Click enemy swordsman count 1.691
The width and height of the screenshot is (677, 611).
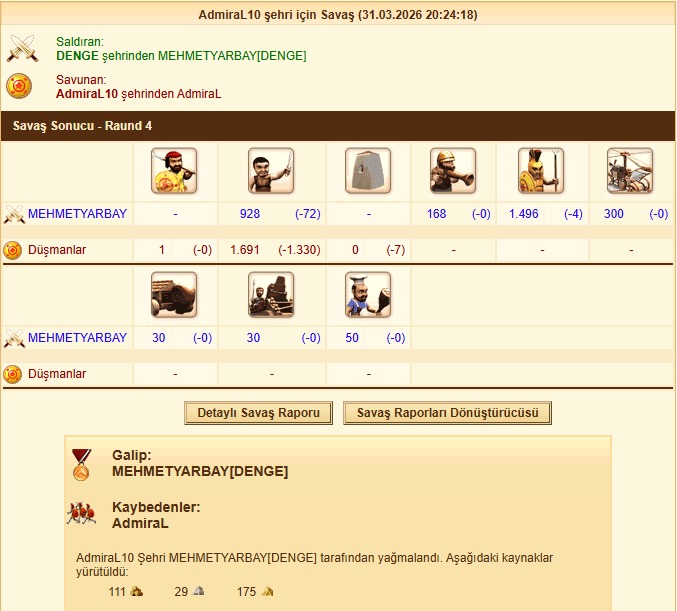pyautogui.click(x=245, y=250)
